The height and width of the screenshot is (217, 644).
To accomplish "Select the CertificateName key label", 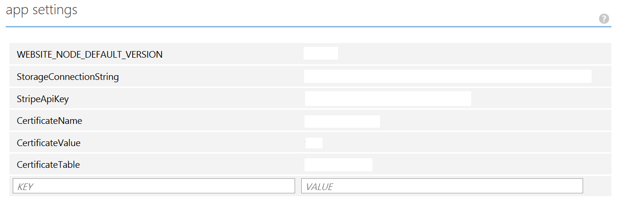I will tap(50, 121).
